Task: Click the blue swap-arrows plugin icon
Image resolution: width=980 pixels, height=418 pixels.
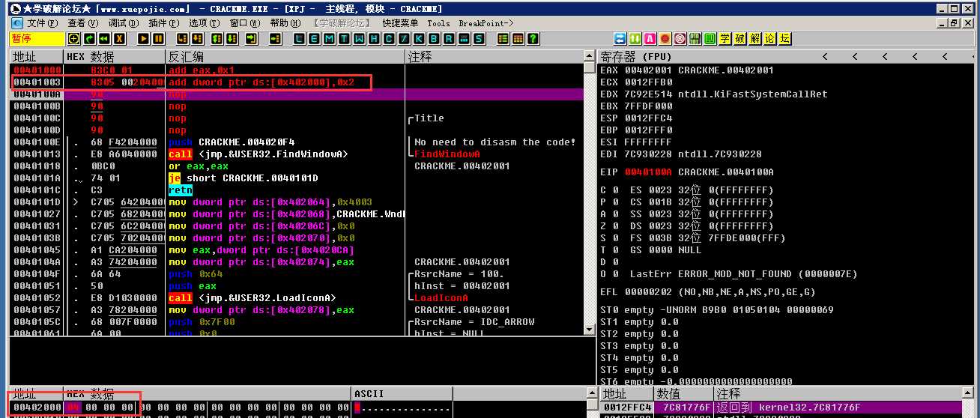Action: (x=621, y=38)
